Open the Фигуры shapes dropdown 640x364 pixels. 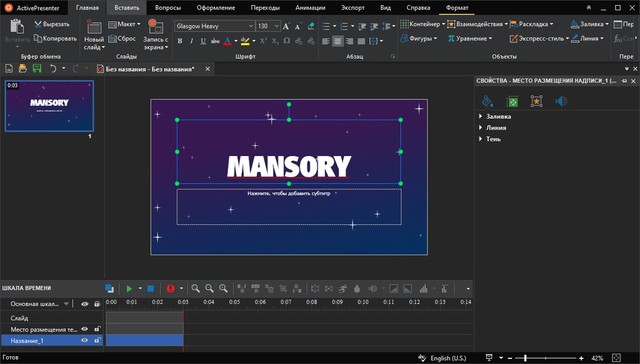pyautogui.click(x=419, y=39)
